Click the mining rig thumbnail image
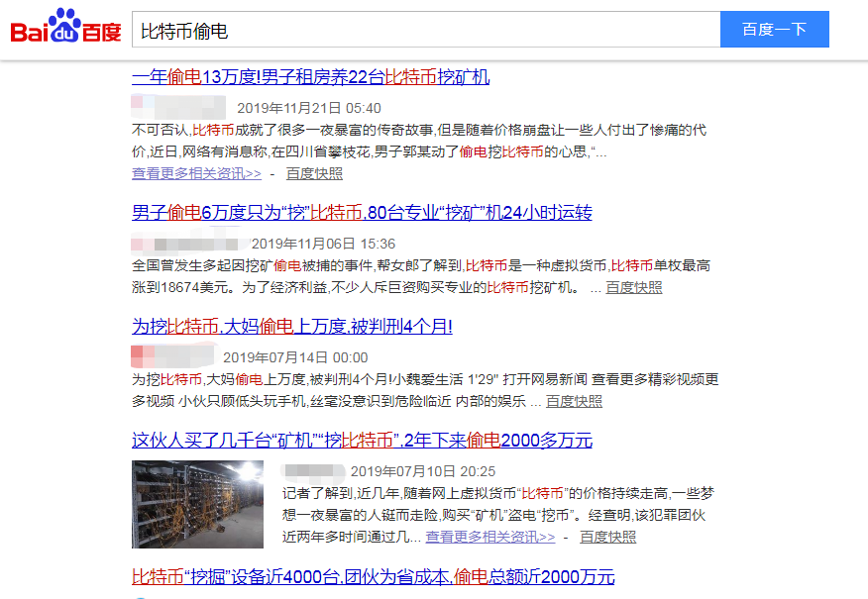The width and height of the screenshot is (868, 599). coord(197,504)
